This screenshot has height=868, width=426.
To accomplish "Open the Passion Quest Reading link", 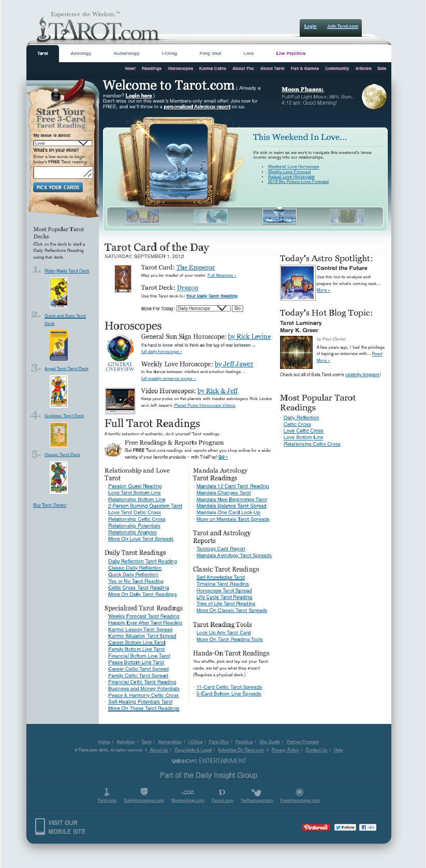I will pos(135,487).
